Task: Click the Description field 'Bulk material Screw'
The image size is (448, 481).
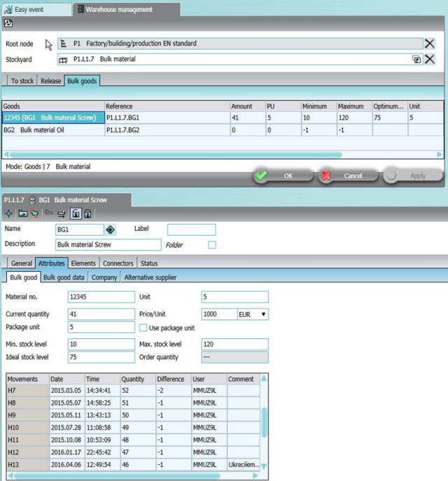Action: 108,245
